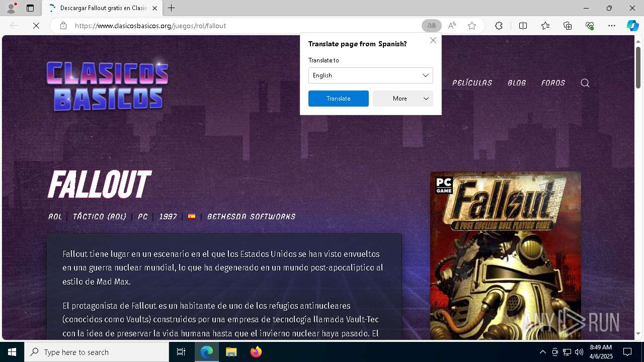
Task: Click the Rol genre tag
Action: [55, 217]
